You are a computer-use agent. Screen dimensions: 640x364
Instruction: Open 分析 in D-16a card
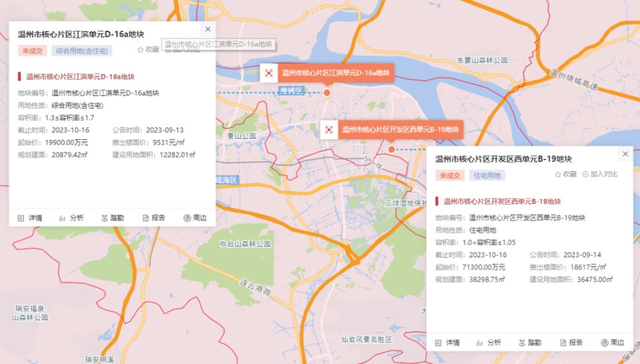click(x=71, y=218)
